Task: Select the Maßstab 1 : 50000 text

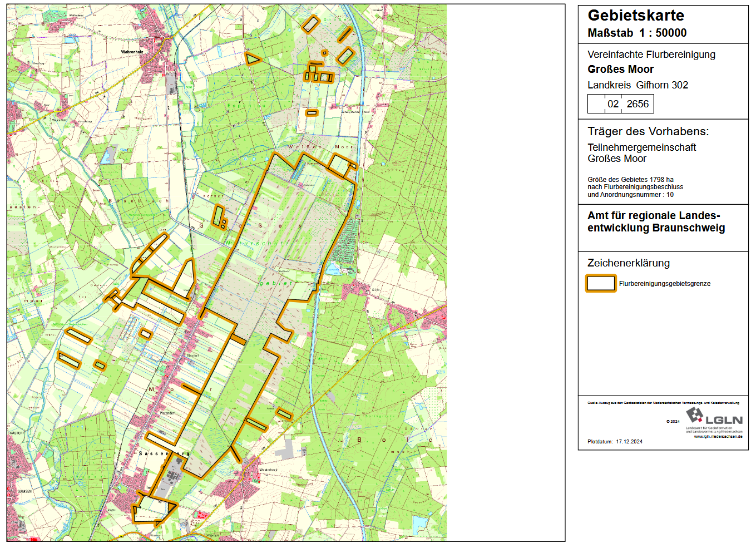Action: coord(637,33)
